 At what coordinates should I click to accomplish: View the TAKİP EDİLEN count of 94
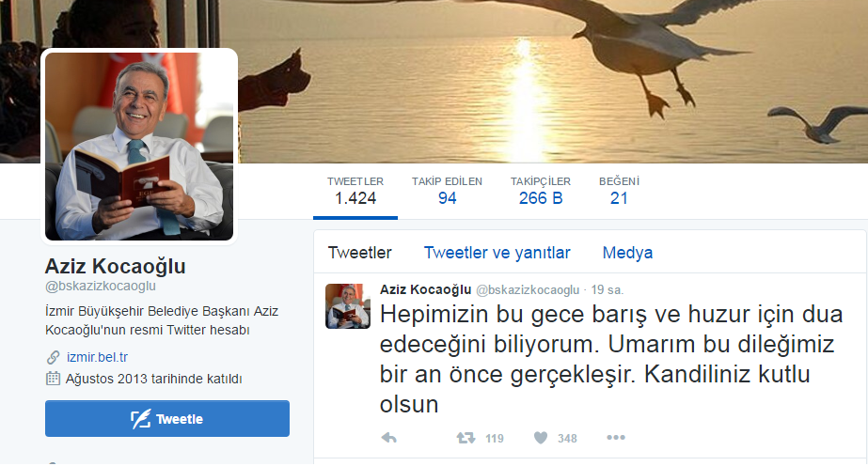tap(447, 192)
